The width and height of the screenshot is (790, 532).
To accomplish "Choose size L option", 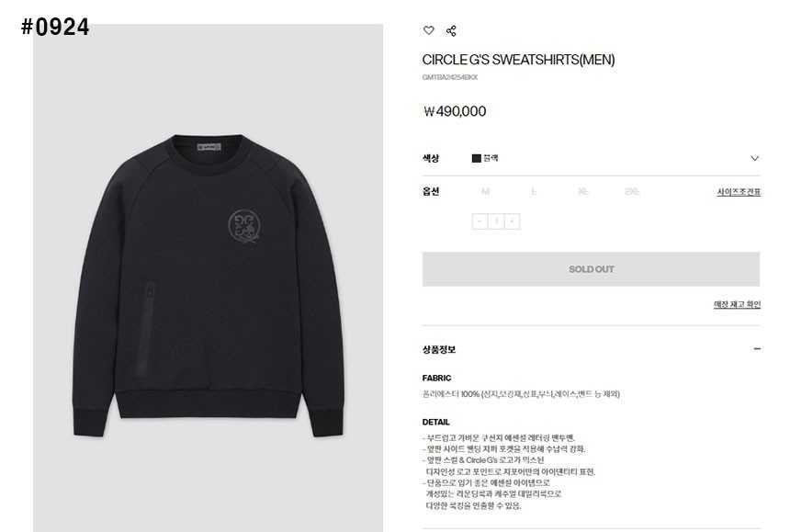I will click(534, 191).
